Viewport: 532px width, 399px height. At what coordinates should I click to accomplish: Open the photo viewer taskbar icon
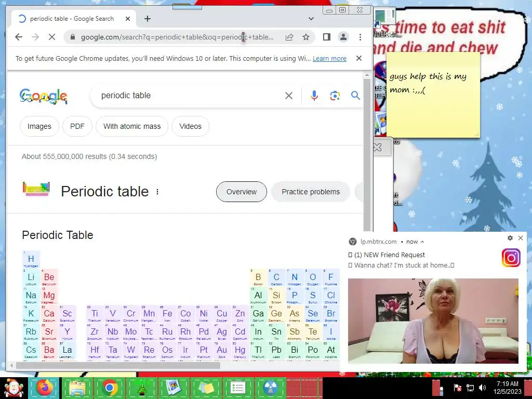174,388
